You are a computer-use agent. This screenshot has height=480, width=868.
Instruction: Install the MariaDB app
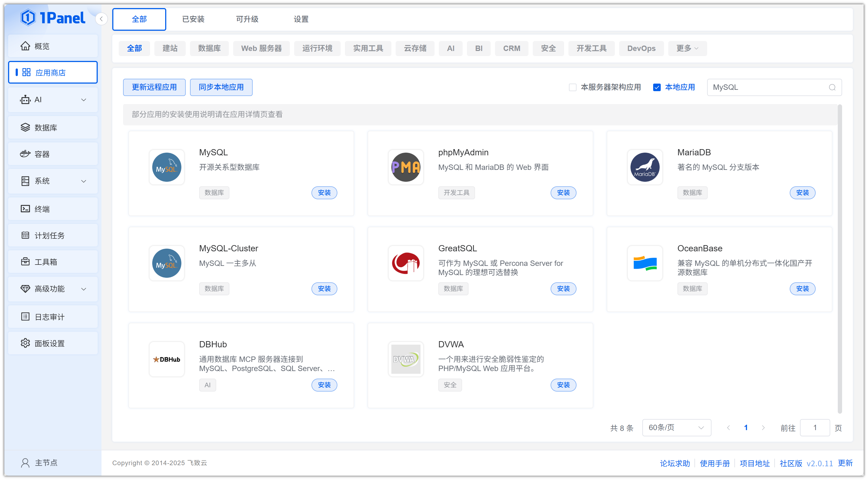pos(802,193)
